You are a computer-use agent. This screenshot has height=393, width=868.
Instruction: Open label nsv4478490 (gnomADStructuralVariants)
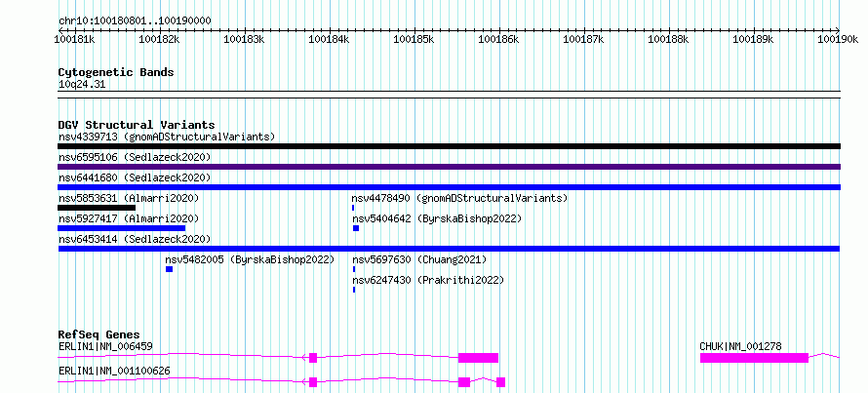pos(460,198)
